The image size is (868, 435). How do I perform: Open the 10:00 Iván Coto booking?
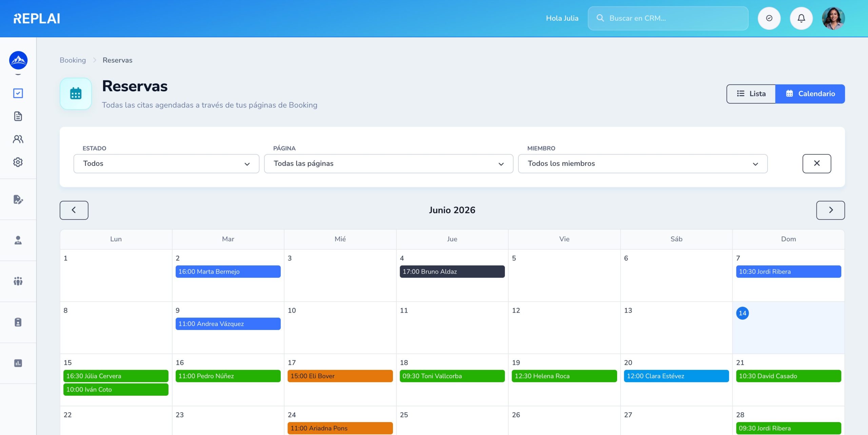point(116,390)
